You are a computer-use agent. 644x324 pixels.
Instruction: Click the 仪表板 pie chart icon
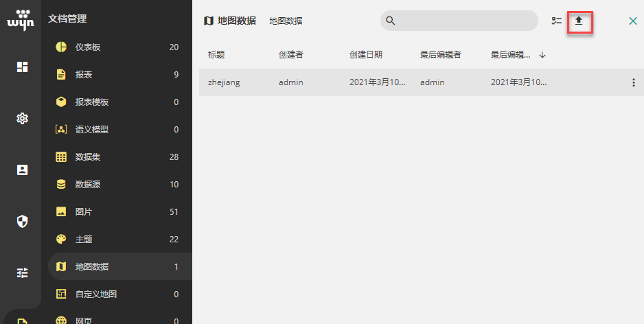(61, 47)
